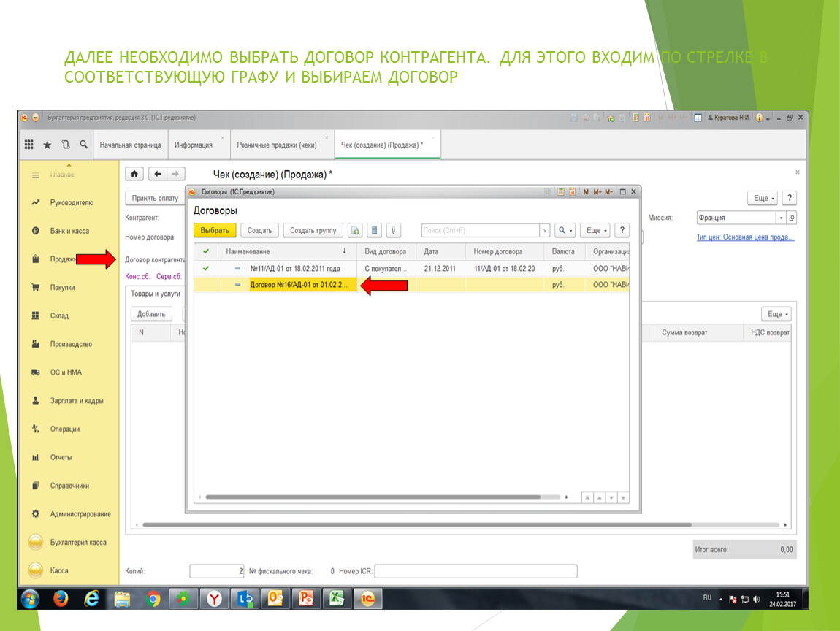
Task: Open the 1C Enterprise icon in the taskbar
Action: [x=367, y=599]
